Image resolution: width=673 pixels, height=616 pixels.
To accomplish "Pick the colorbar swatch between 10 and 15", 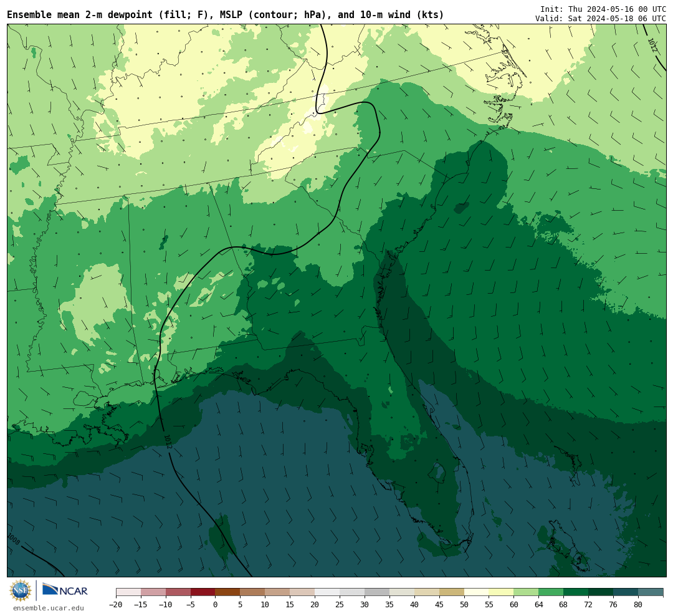I will [278, 592].
